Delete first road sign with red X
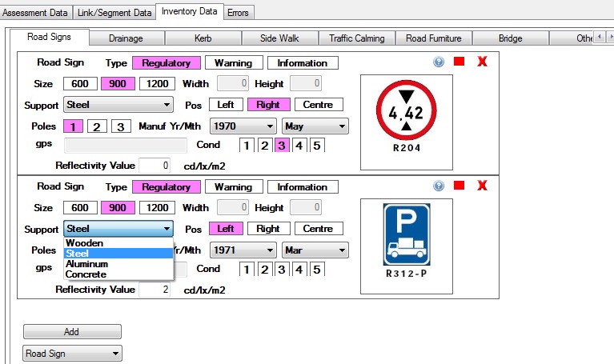614x364 pixels. click(x=482, y=62)
